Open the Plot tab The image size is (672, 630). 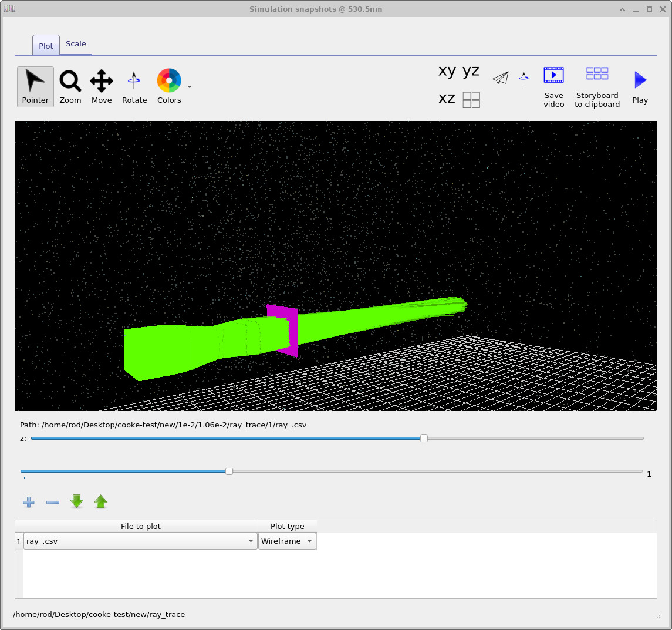tap(45, 45)
